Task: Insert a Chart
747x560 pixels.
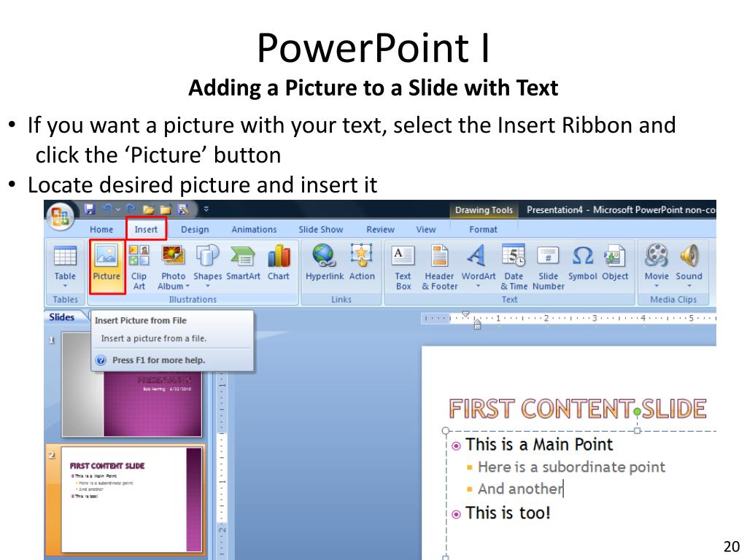Action: coord(278,262)
